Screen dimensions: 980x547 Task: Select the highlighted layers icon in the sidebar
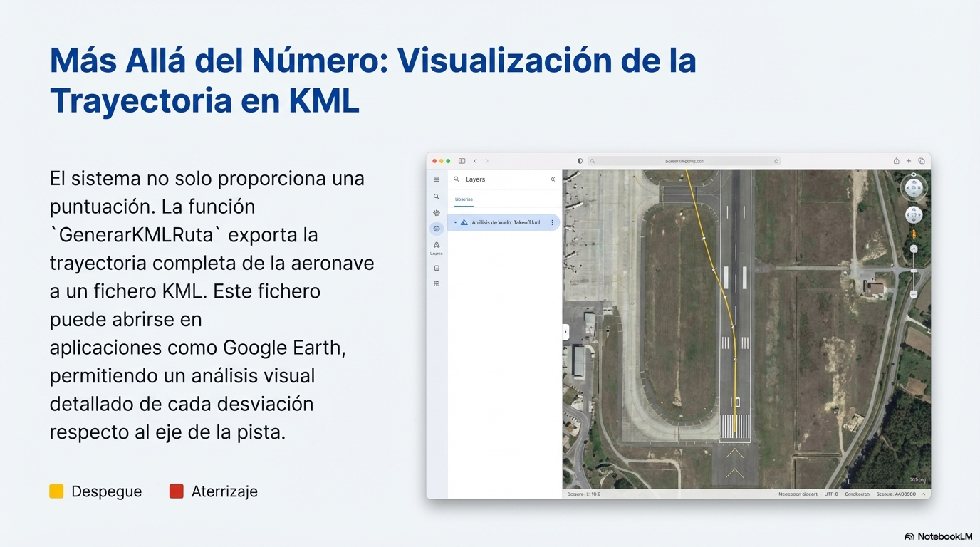(x=437, y=229)
